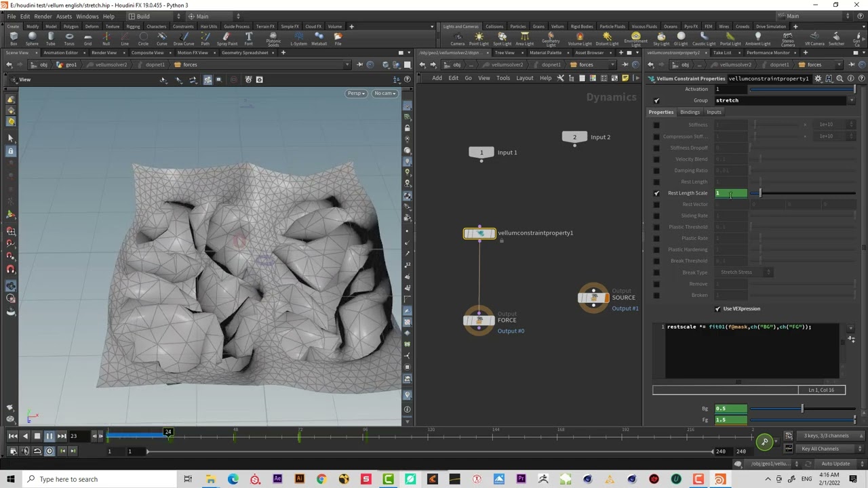Viewport: 868px width, 488px height.
Task: Enable the Stiffness checkbox
Action: click(656, 125)
